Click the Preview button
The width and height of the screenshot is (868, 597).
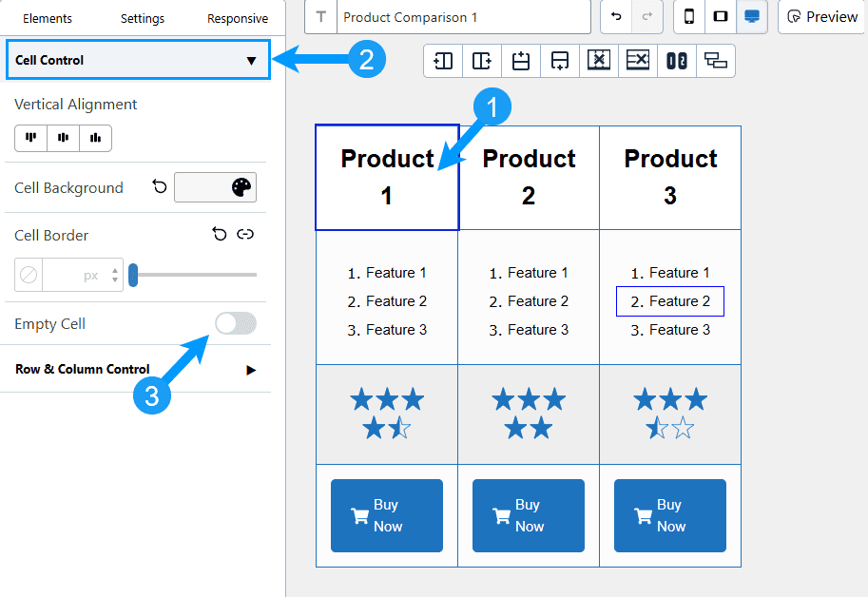pos(821,17)
